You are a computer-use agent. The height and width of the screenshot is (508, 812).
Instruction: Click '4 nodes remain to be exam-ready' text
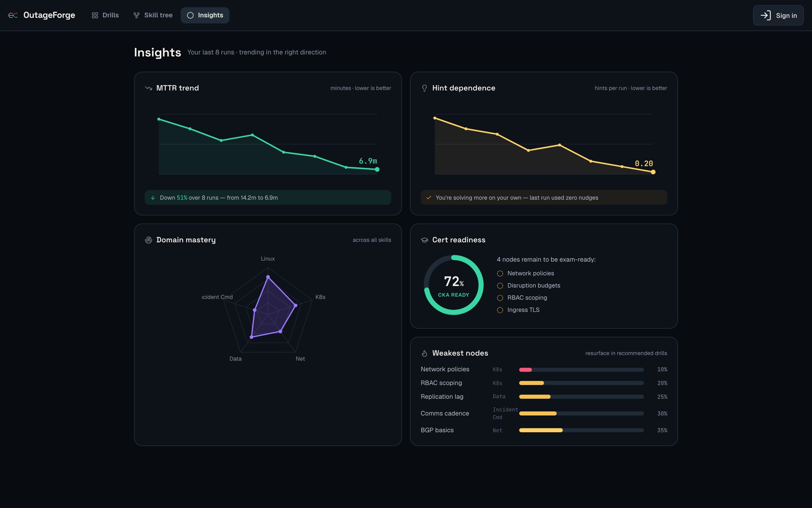point(546,260)
